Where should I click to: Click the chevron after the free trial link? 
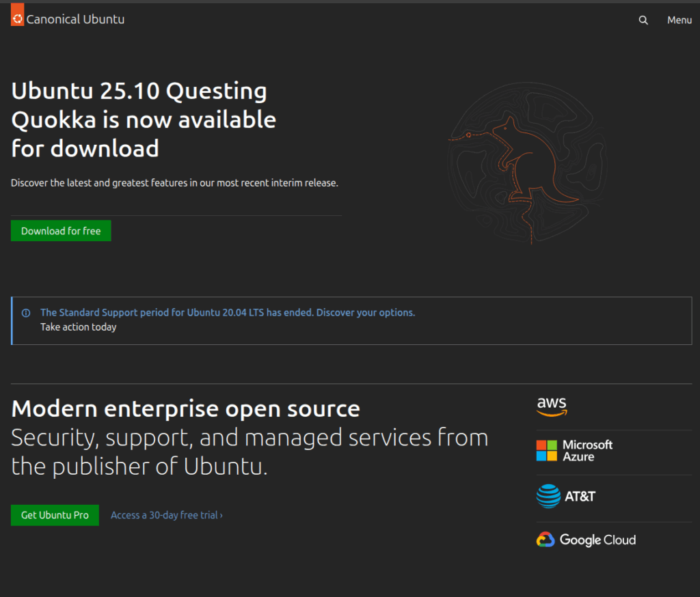click(x=221, y=516)
